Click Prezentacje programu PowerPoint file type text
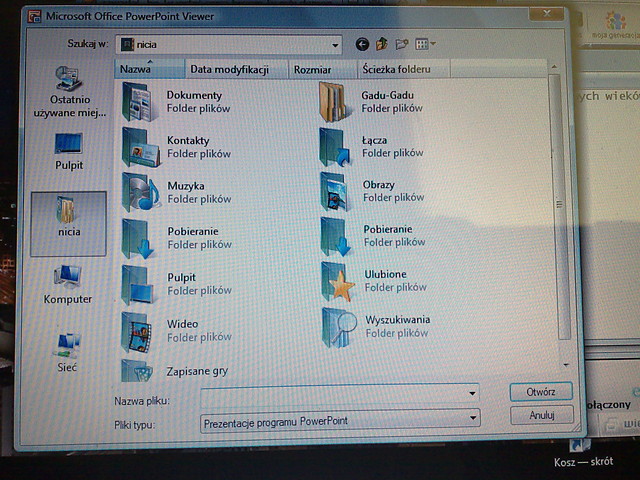 click(276, 422)
